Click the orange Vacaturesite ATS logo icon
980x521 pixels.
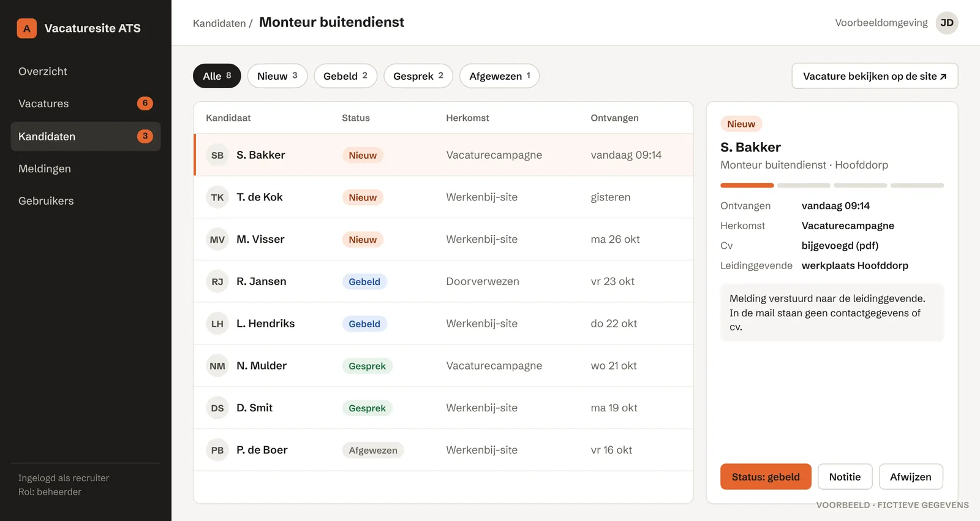pos(26,28)
